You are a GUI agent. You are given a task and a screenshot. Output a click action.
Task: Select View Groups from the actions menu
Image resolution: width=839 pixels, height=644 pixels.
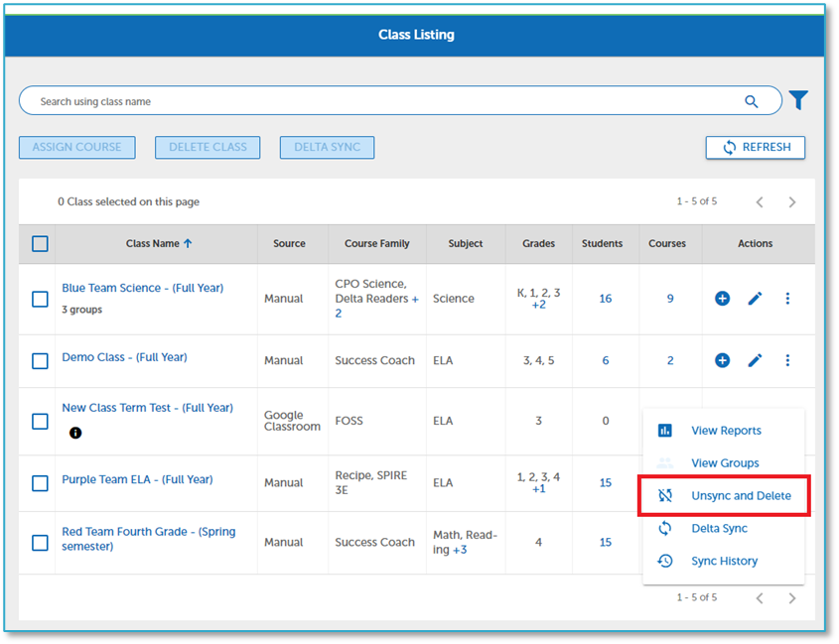[727, 462]
